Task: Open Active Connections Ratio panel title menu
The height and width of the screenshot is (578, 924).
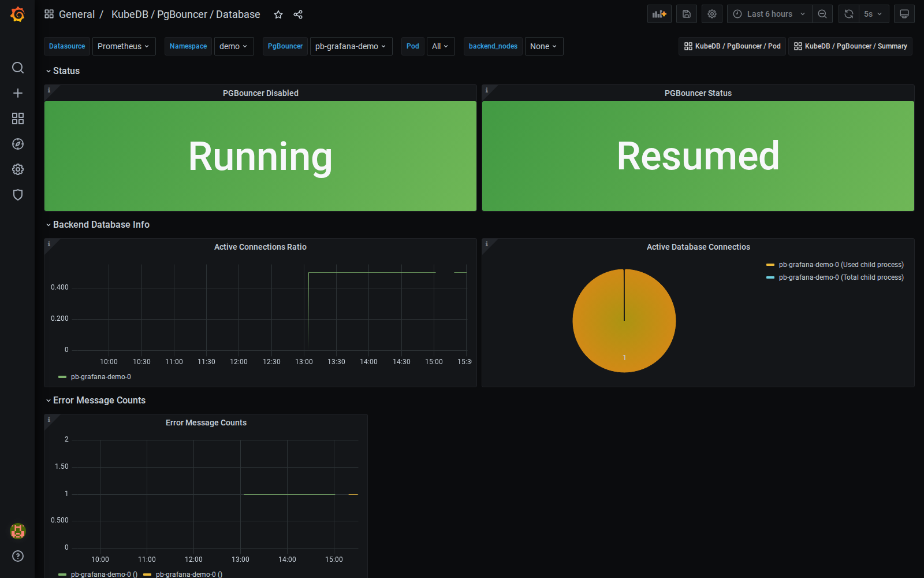Action: [x=260, y=247]
